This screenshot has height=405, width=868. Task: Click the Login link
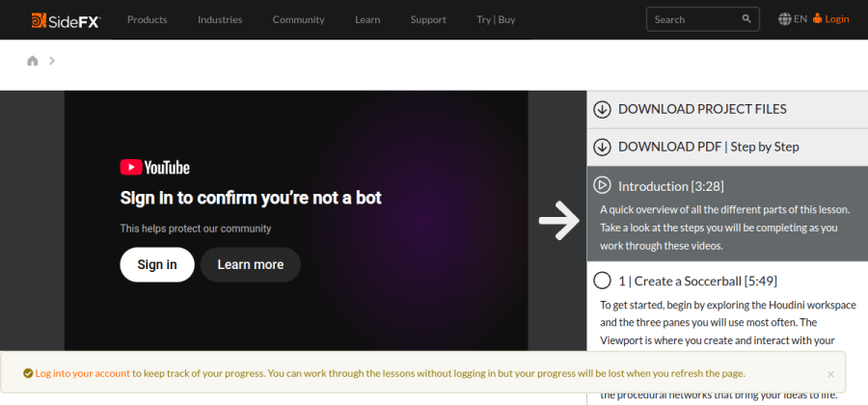[837, 19]
